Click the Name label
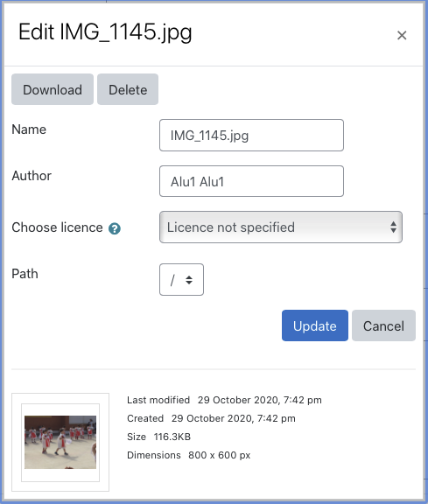Viewport: 428px width, 504px height. pos(29,129)
